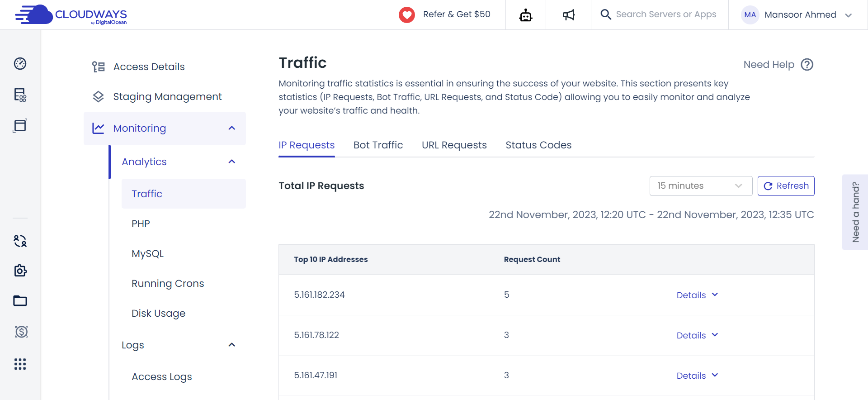868x400 pixels.
Task: Click the IP address 5.161.78.122
Action: point(316,335)
